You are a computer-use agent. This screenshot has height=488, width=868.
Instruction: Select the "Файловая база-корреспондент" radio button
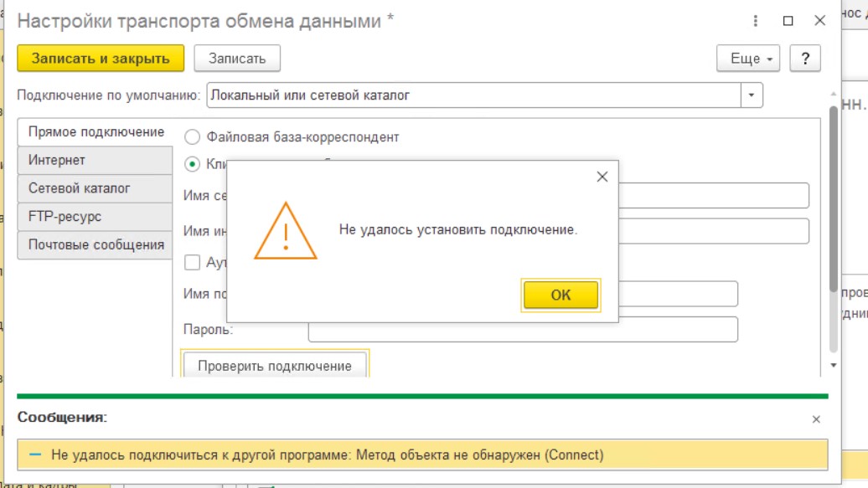[192, 137]
